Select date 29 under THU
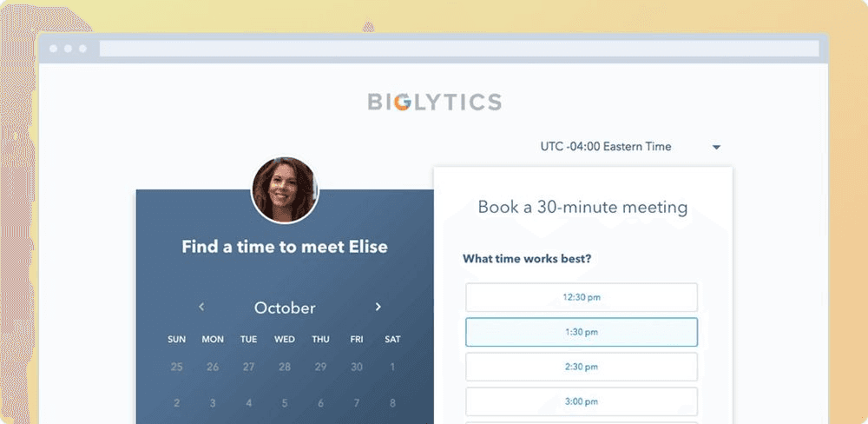This screenshot has height=424, width=868. (320, 368)
